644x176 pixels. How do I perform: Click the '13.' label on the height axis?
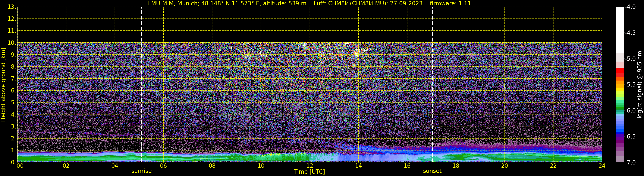pyautogui.click(x=12, y=7)
